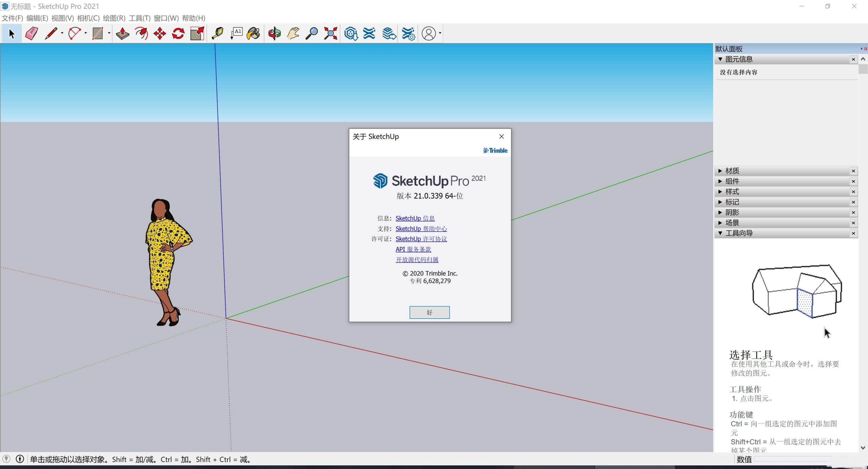Expand the 材质 panel
Screen dimensions: 868x469
720,171
